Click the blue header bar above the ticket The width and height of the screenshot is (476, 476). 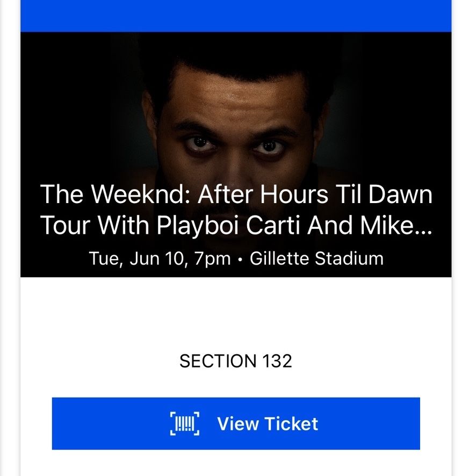tap(236, 16)
